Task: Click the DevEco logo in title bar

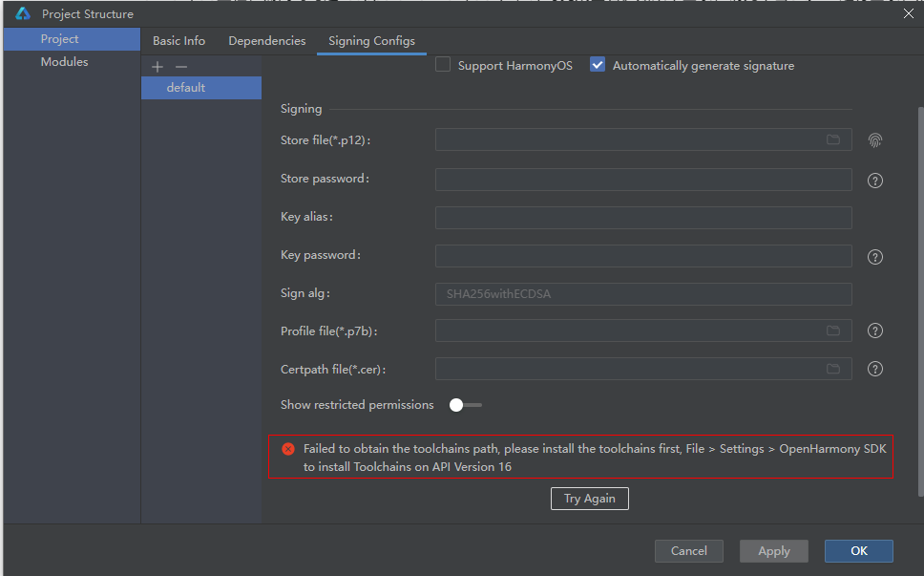Action: click(x=23, y=13)
